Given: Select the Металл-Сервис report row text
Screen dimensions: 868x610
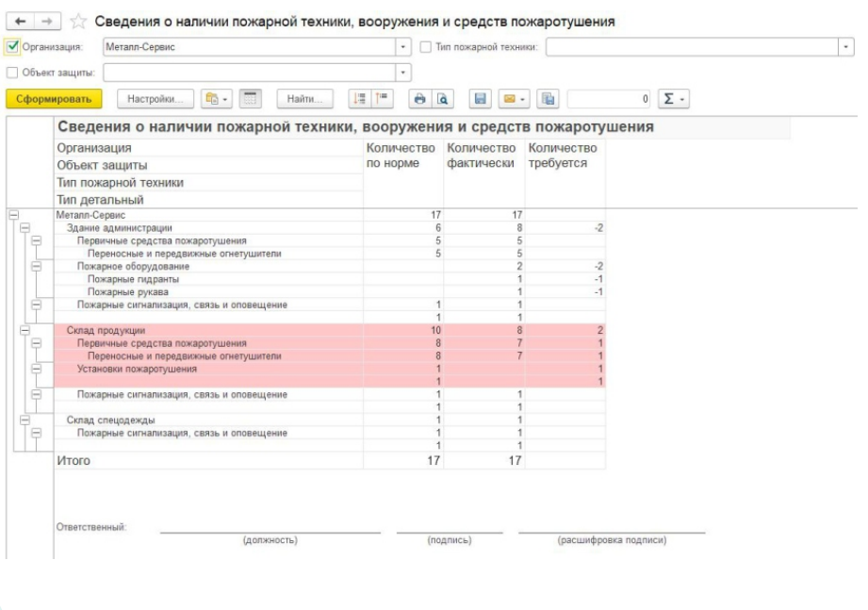Looking at the screenshot, I should [x=90, y=215].
